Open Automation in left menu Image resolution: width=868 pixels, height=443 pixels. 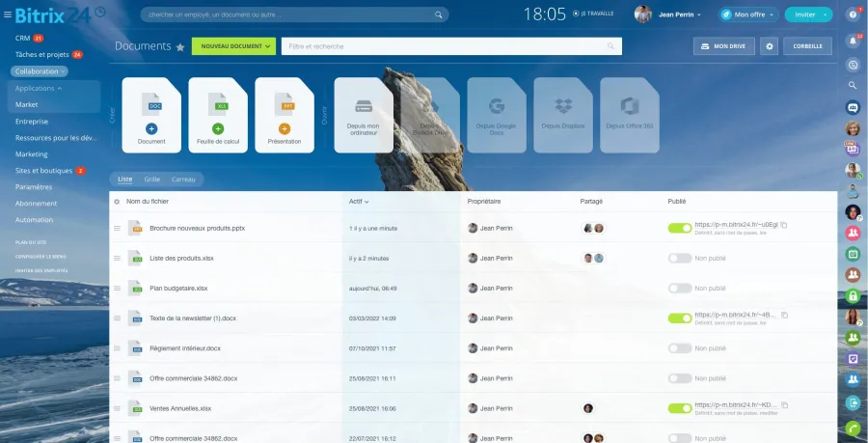point(35,220)
